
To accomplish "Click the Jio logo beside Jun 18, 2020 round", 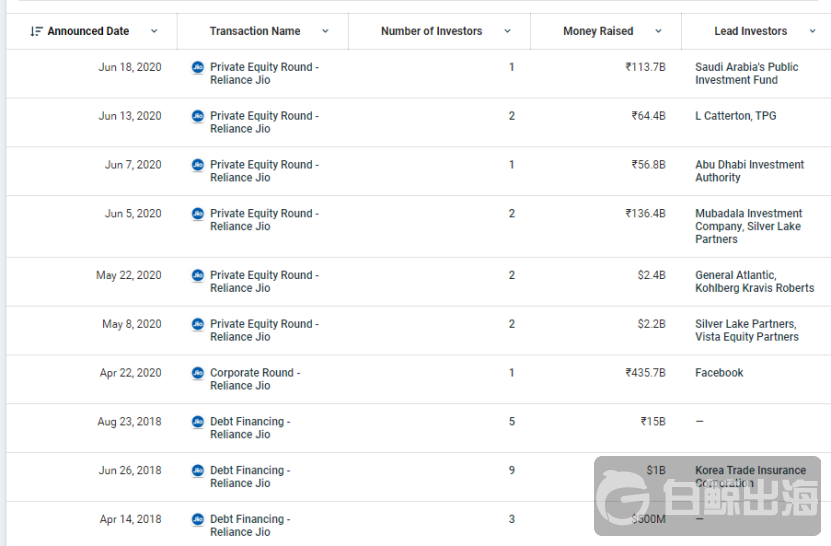I will pyautogui.click(x=198, y=68).
